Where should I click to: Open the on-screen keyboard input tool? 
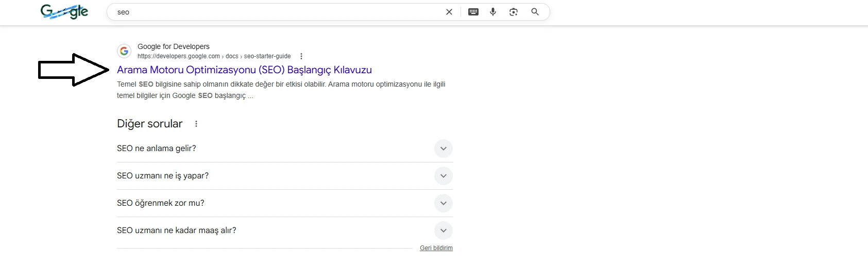[473, 12]
